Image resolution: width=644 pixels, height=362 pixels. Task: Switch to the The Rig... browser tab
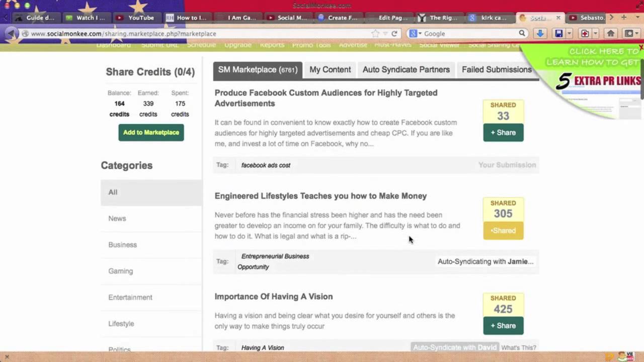click(438, 18)
